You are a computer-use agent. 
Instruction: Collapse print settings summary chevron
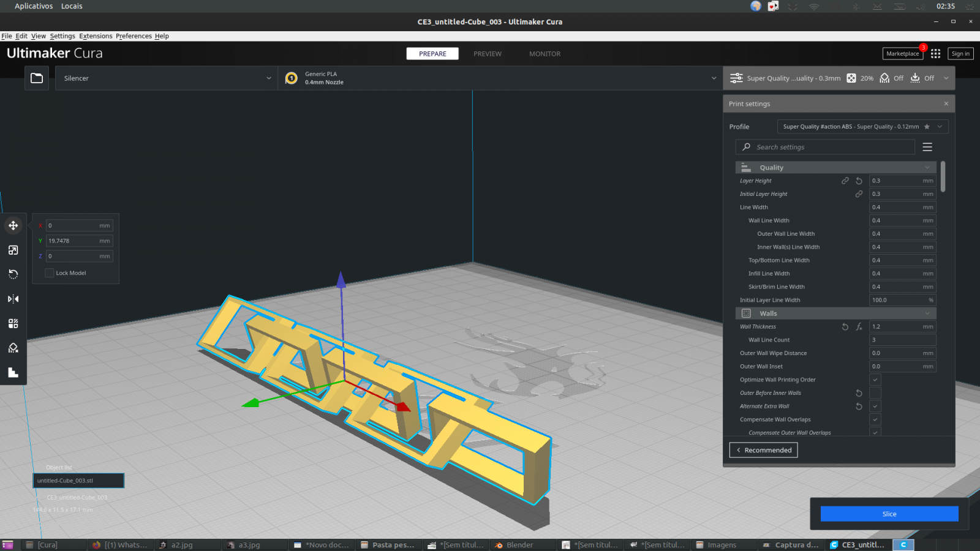(946, 78)
